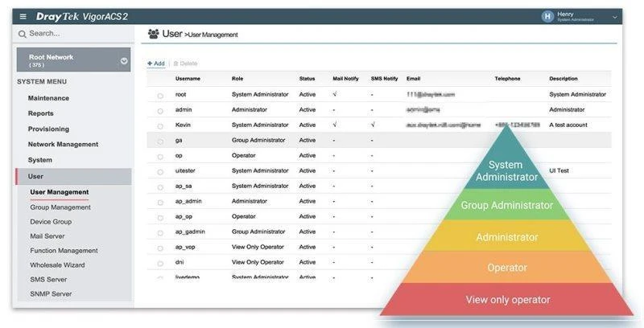Click the User page group icon
Image resolution: width=644 pixels, height=328 pixels.
(152, 34)
